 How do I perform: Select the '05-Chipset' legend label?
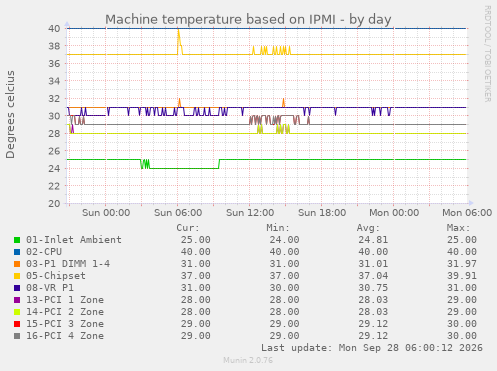pyautogui.click(x=56, y=276)
